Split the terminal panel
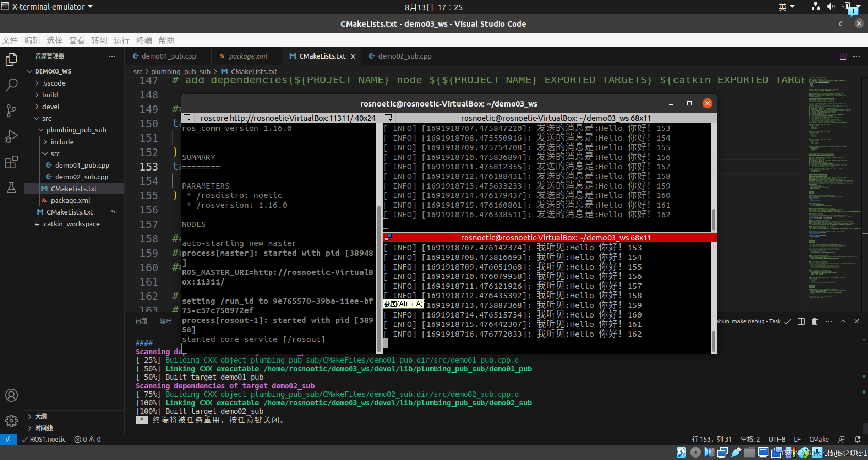The image size is (868, 460). point(801,321)
